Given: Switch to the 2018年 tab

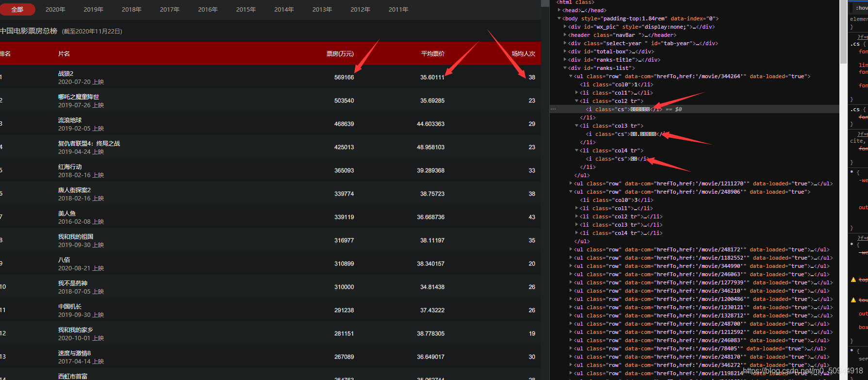Looking at the screenshot, I should pos(131,9).
